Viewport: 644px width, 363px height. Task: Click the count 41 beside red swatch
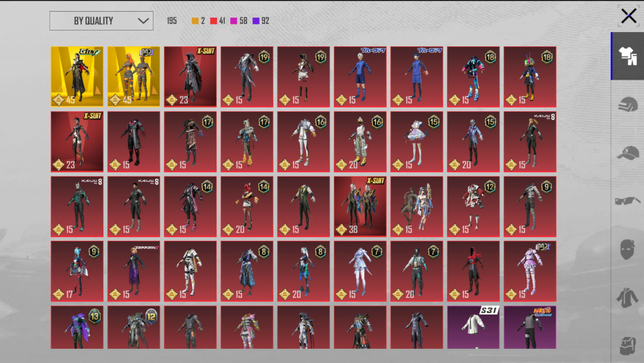click(222, 21)
